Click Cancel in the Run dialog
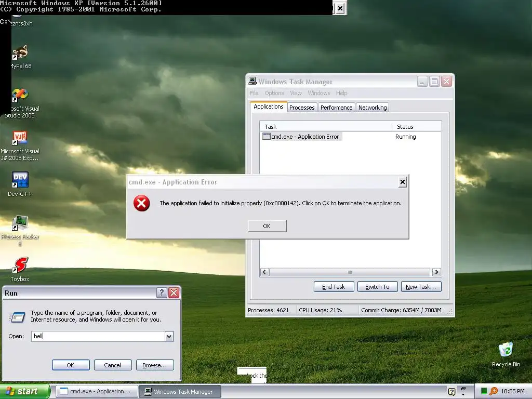532x399 pixels. pos(113,365)
